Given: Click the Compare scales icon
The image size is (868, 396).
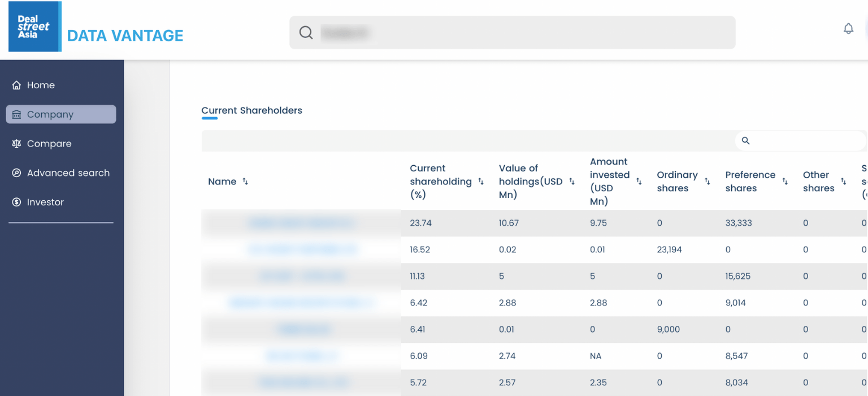Looking at the screenshot, I should coord(16,144).
